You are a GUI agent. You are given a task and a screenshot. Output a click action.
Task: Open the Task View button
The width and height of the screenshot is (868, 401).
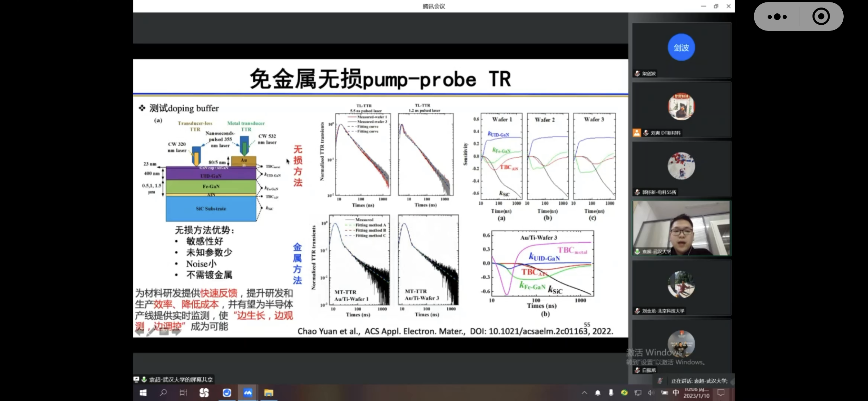[183, 392]
